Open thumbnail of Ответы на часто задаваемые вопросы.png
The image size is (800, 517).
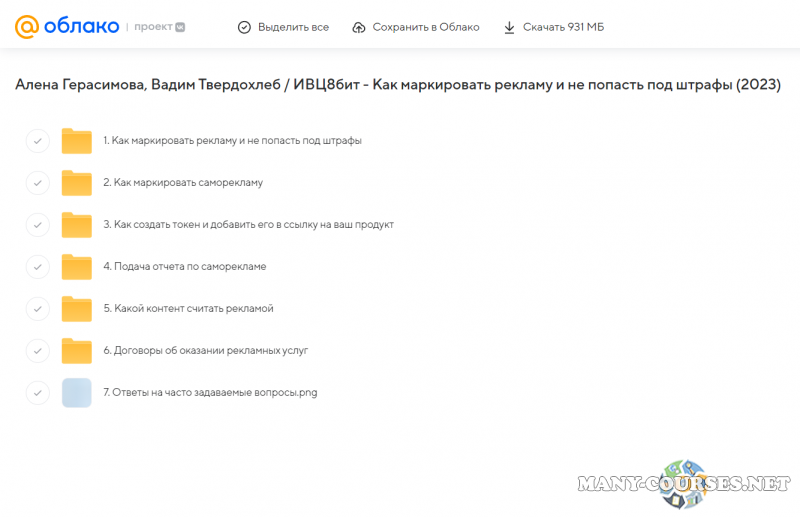(77, 393)
